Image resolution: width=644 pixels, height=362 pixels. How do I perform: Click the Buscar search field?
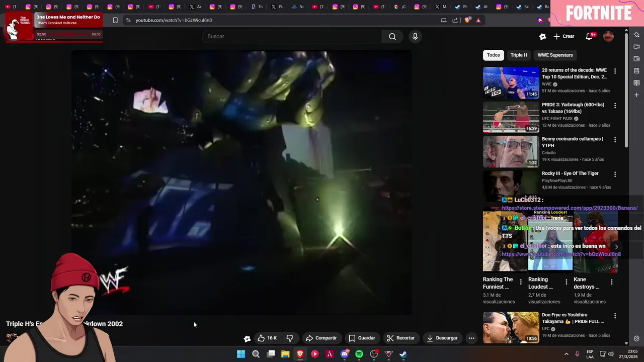click(x=292, y=36)
